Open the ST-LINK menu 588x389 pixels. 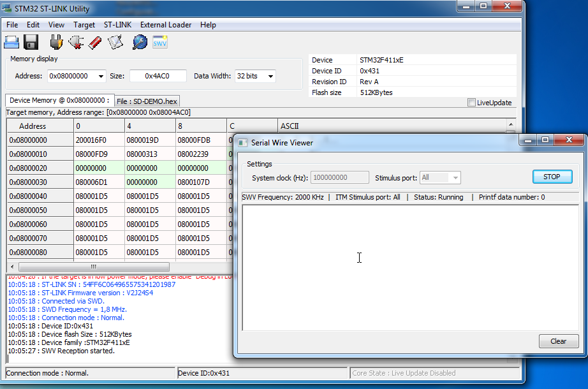coord(117,25)
